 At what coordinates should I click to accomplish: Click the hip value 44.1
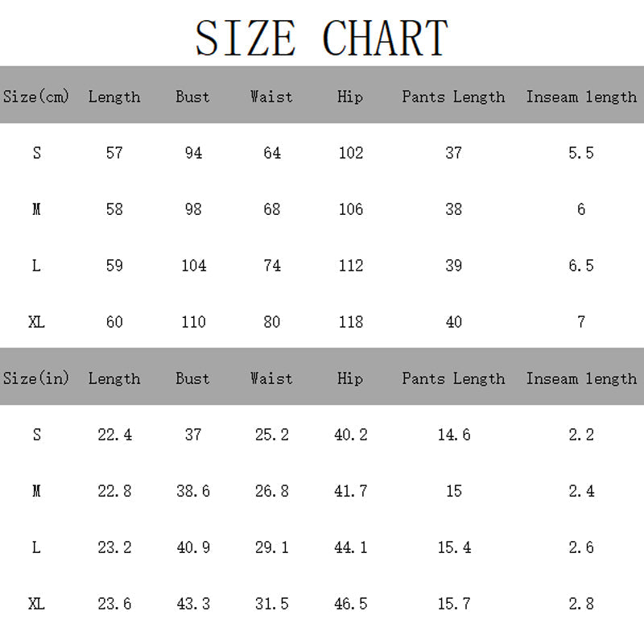coord(351,547)
